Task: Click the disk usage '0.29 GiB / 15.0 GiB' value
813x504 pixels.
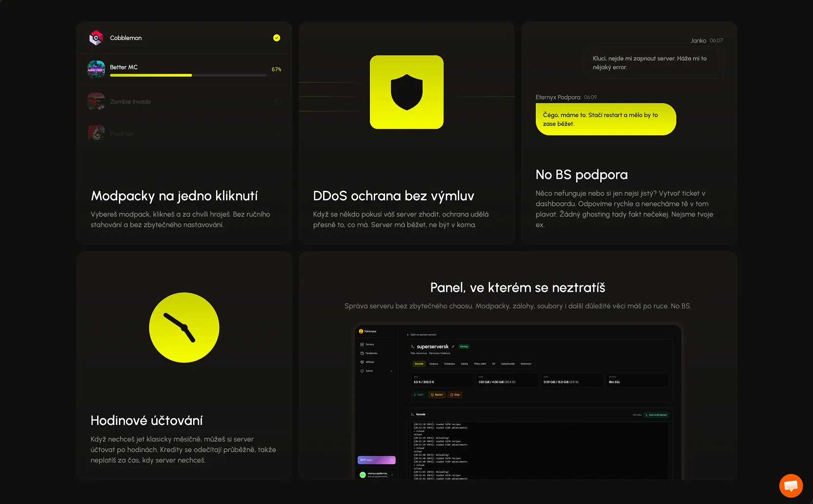Action: [x=556, y=382]
